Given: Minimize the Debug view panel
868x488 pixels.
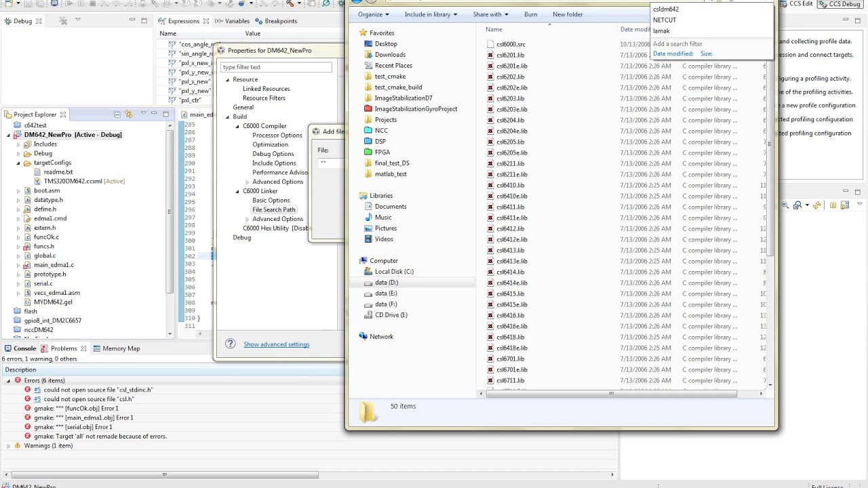Looking at the screenshot, I should pyautogui.click(x=133, y=20).
